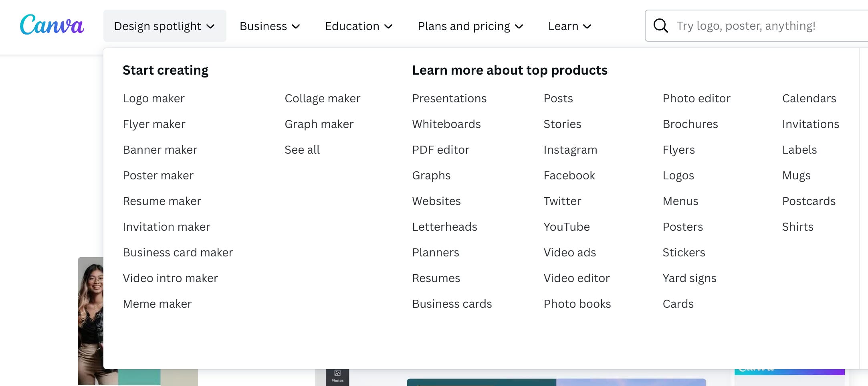Image resolution: width=868 pixels, height=386 pixels.
Task: Click the Presentations product link
Action: coord(449,98)
